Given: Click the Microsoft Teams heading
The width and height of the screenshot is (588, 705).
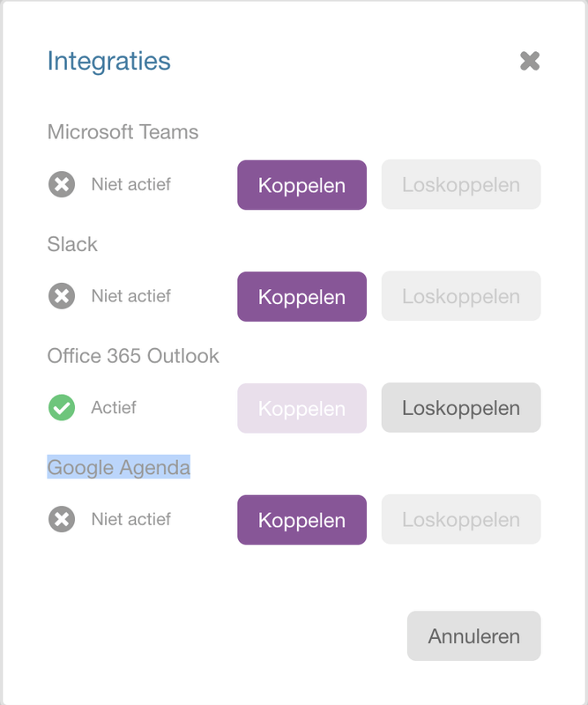Looking at the screenshot, I should (123, 131).
